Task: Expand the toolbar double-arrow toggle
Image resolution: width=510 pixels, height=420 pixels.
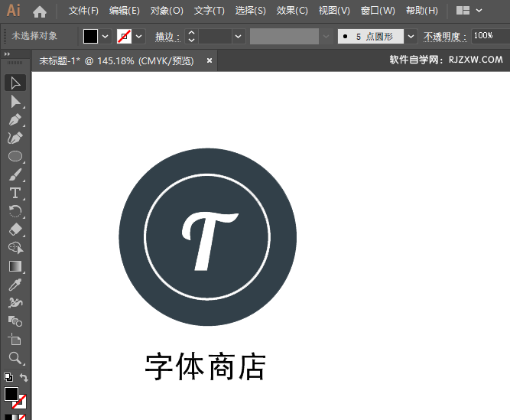Action: [x=7, y=54]
